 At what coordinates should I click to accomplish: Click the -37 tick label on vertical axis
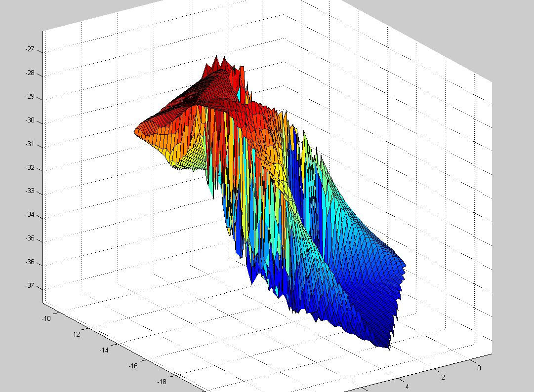[x=31, y=286]
